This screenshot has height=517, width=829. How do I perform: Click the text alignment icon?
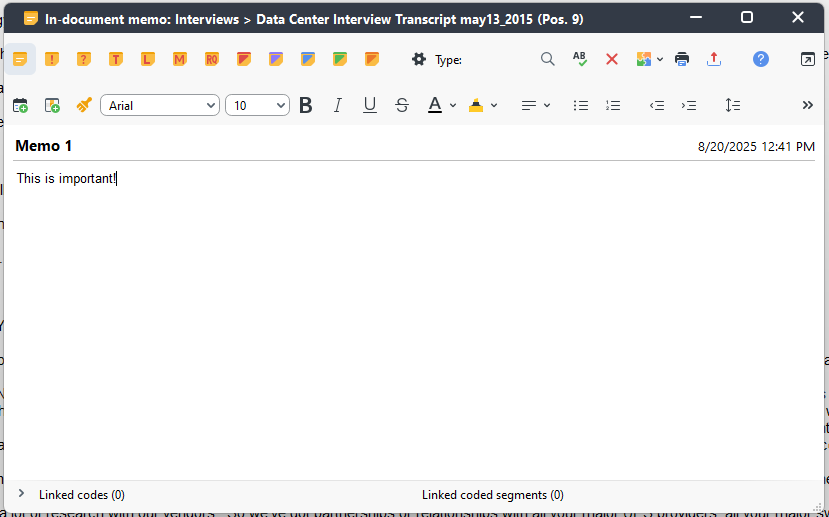pos(529,105)
